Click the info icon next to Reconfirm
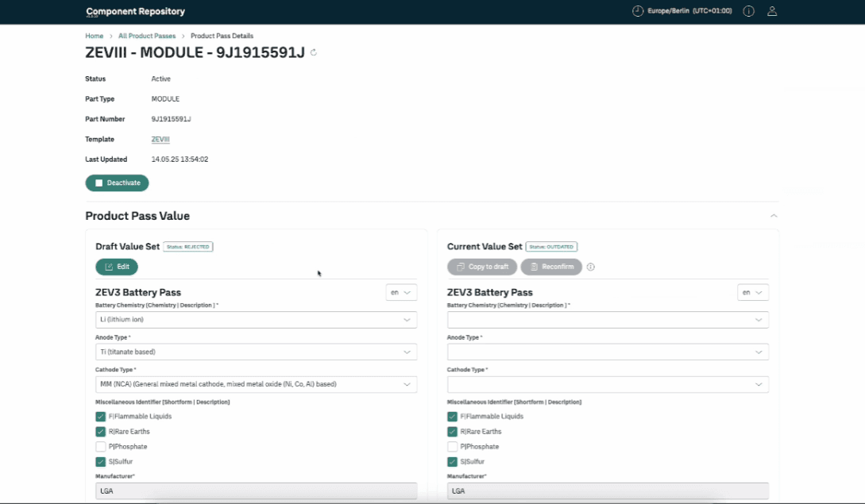This screenshot has height=504, width=865. [x=590, y=267]
